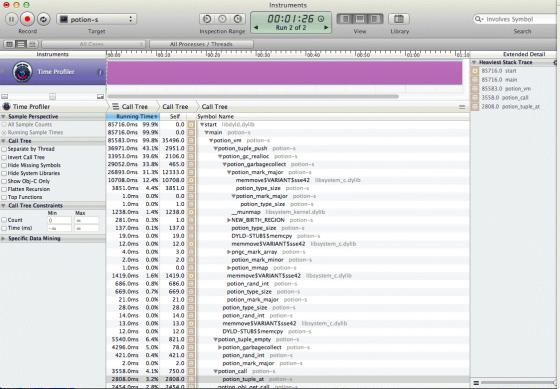Click Time Profiler info button
This screenshot has width=560, height=389.
(100, 72)
